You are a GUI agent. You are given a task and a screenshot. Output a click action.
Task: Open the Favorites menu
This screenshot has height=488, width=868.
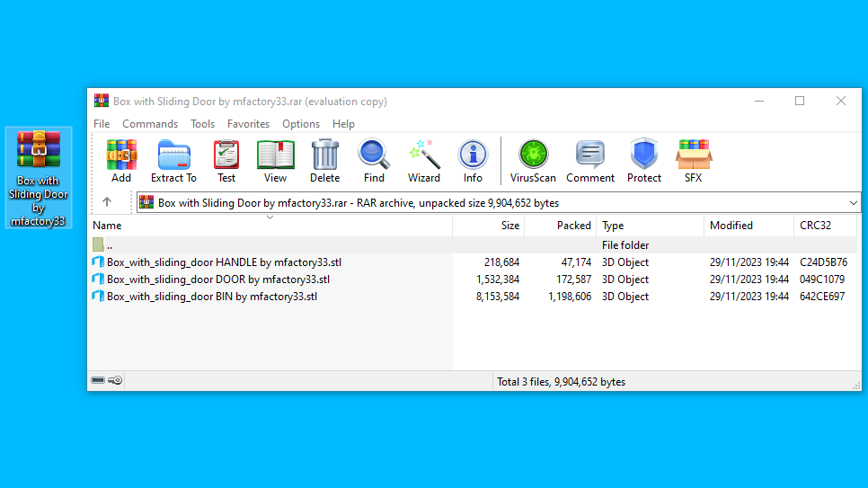click(x=248, y=124)
